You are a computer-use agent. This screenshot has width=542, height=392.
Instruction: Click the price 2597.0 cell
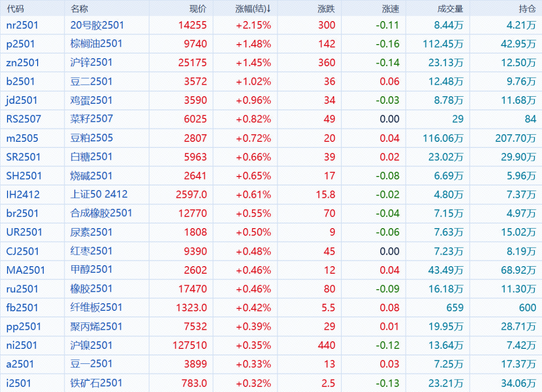coord(192,194)
